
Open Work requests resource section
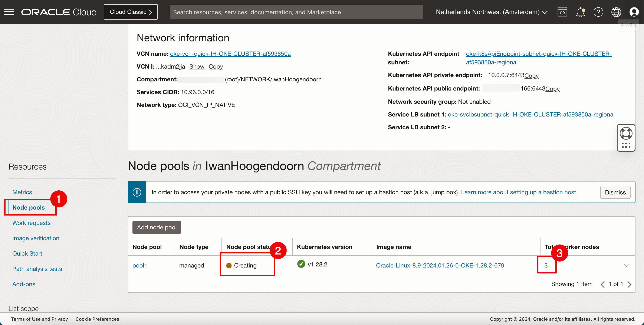coord(32,223)
